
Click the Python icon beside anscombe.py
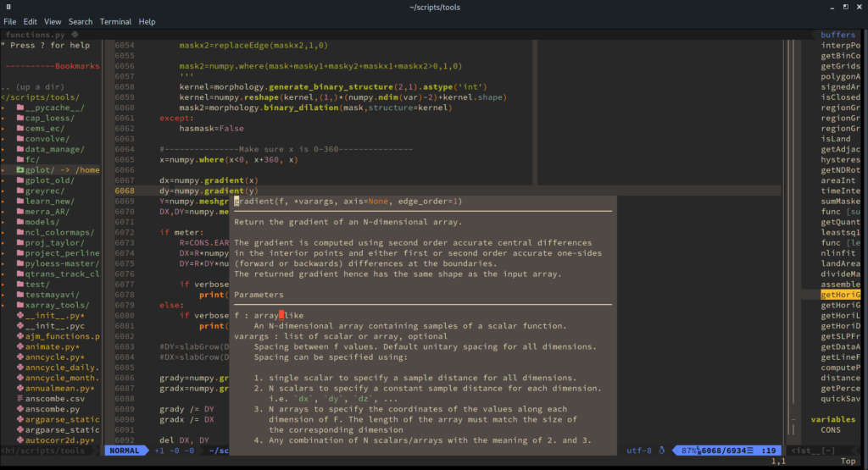pyautogui.click(x=20, y=409)
